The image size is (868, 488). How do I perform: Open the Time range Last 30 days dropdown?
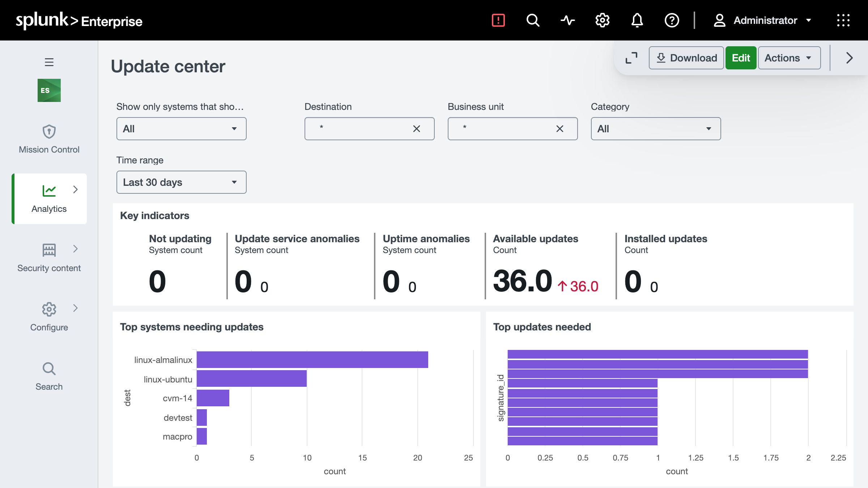[182, 182]
